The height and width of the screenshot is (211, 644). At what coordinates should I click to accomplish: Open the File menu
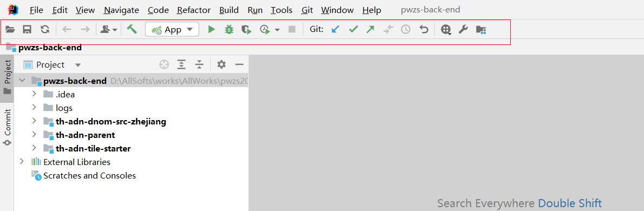36,10
